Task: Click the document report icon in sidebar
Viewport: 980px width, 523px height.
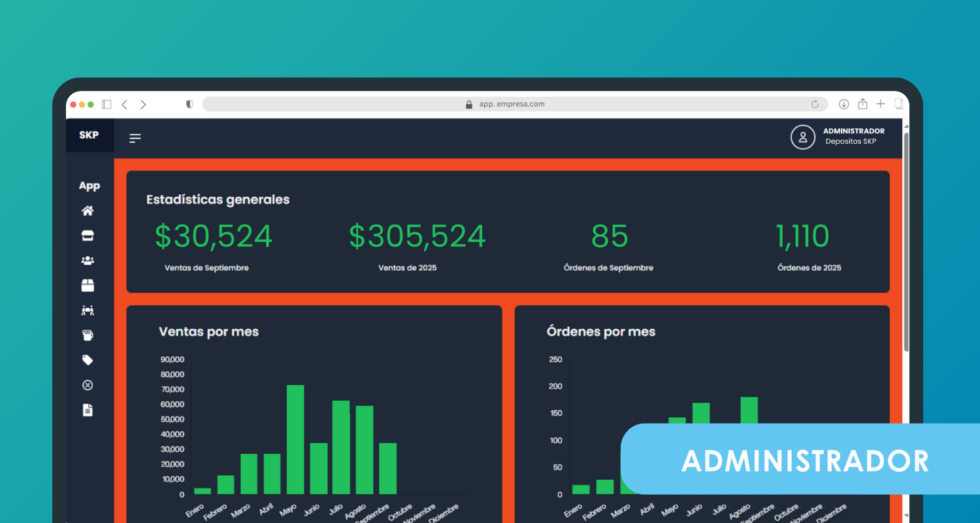Action: click(x=88, y=410)
